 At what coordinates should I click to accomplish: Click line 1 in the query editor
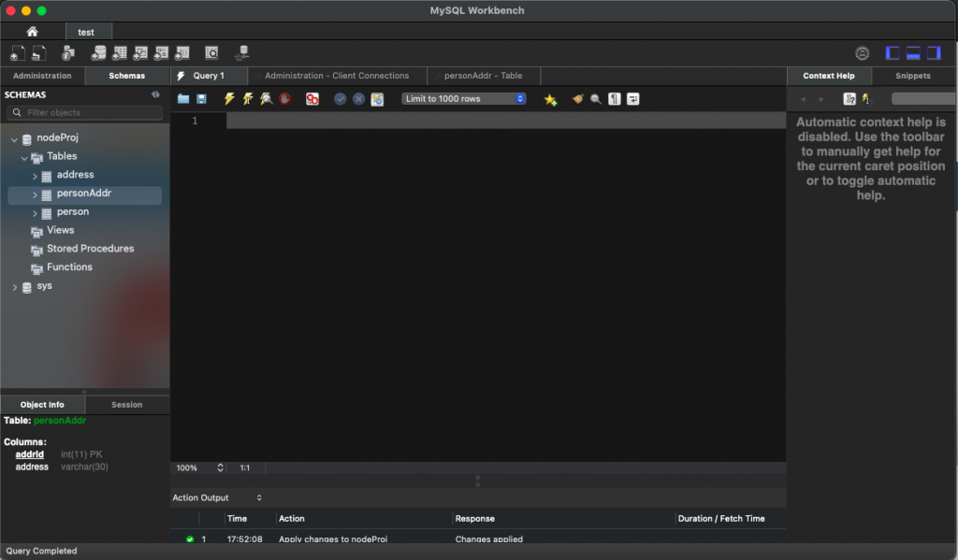click(x=506, y=121)
